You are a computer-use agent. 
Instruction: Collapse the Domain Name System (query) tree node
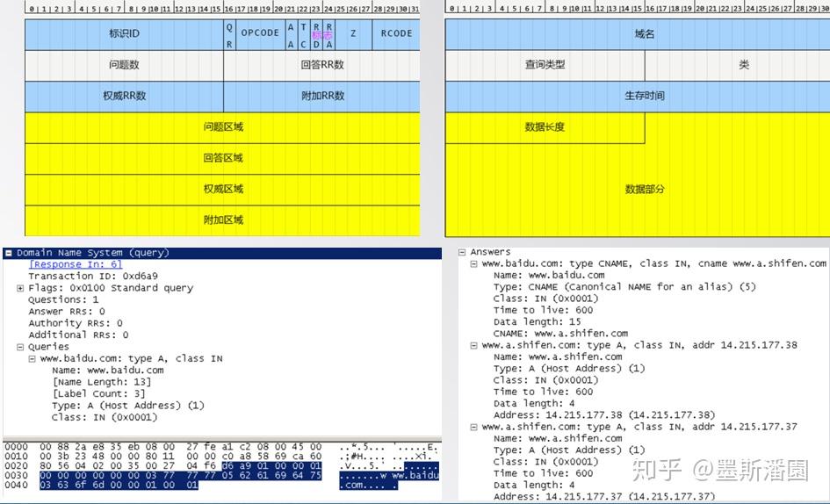[x=9, y=254]
